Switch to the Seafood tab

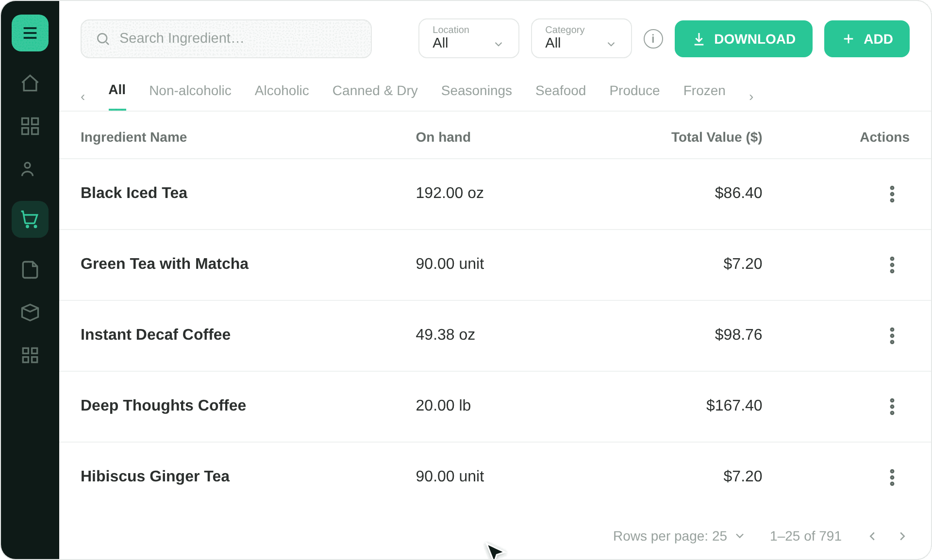coord(561,91)
